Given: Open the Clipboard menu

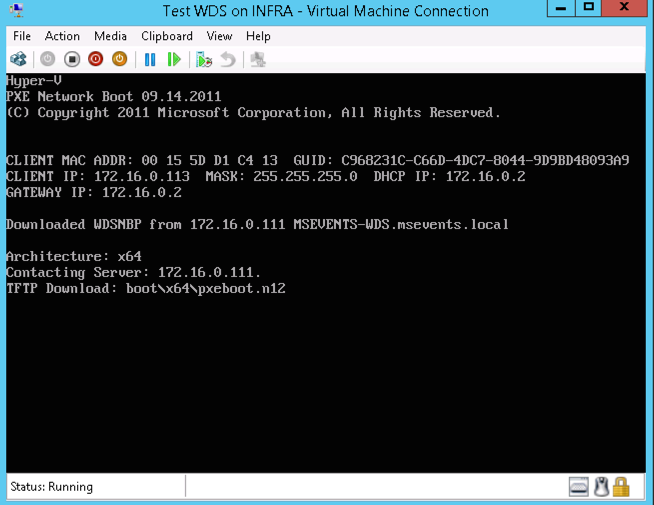Looking at the screenshot, I should (x=167, y=36).
